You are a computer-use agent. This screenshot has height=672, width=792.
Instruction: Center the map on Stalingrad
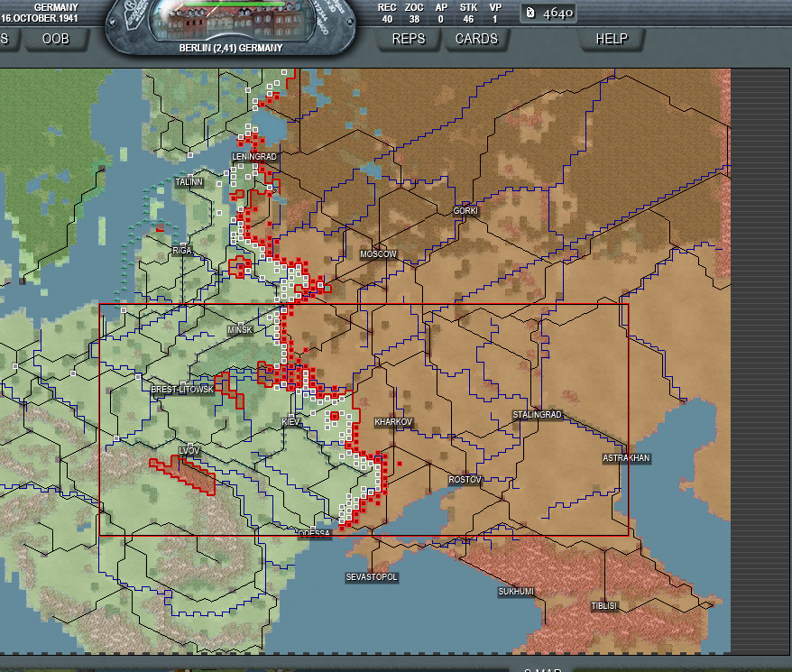[x=537, y=415]
